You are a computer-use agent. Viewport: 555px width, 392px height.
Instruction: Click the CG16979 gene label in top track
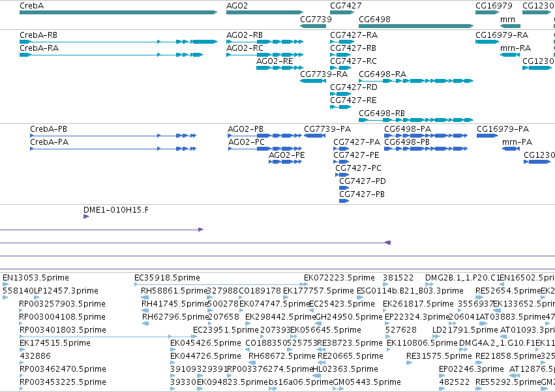click(x=494, y=6)
